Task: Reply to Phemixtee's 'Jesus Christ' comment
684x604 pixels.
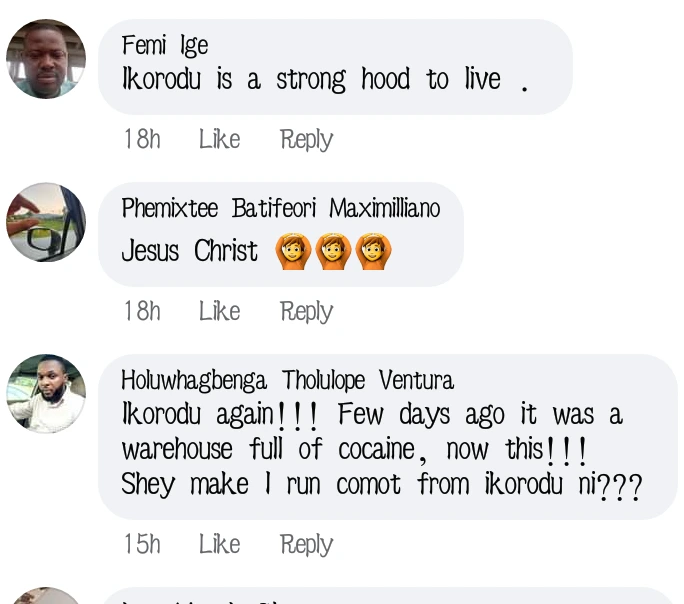Action: pyautogui.click(x=306, y=311)
